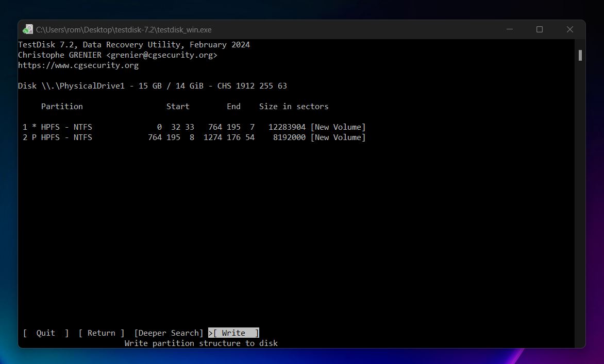The width and height of the screenshot is (604, 364).
Task: Click the 'Start' column header
Action: point(178,107)
